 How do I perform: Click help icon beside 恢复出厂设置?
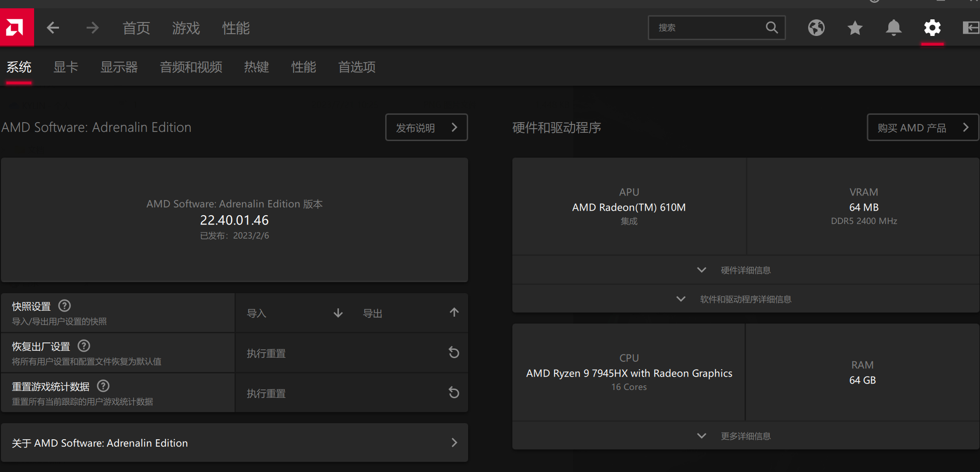[x=84, y=346]
